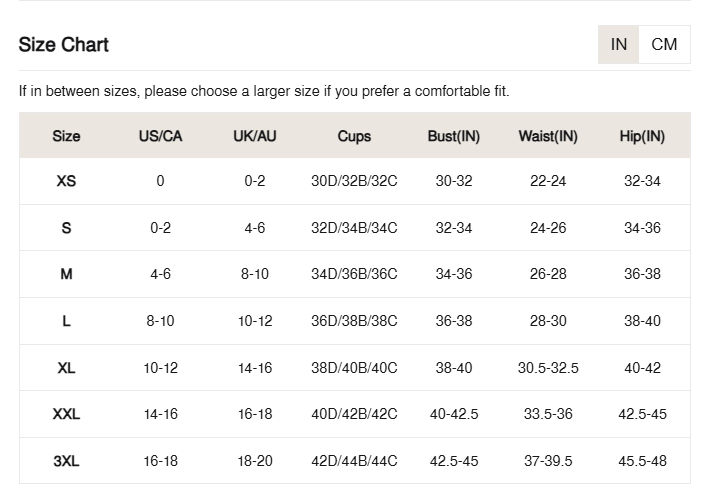Click the Size Chart heading
This screenshot has height=490, width=709.
click(64, 45)
